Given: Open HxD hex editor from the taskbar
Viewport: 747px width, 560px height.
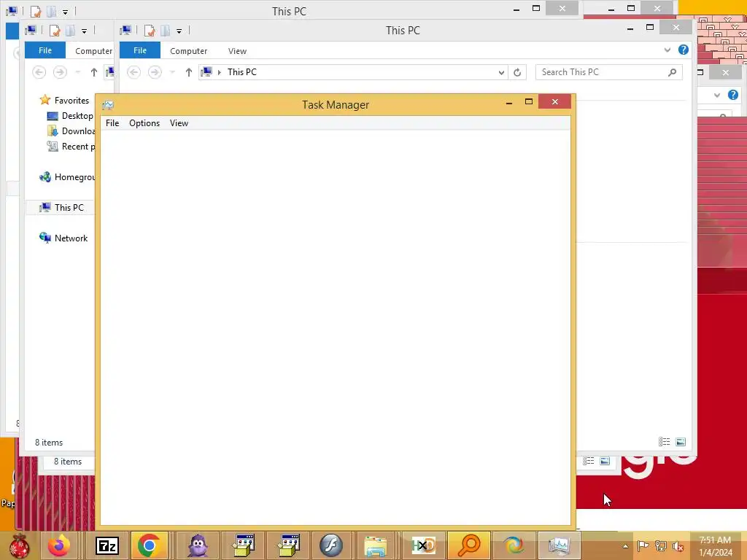Looking at the screenshot, I should click(423, 545).
